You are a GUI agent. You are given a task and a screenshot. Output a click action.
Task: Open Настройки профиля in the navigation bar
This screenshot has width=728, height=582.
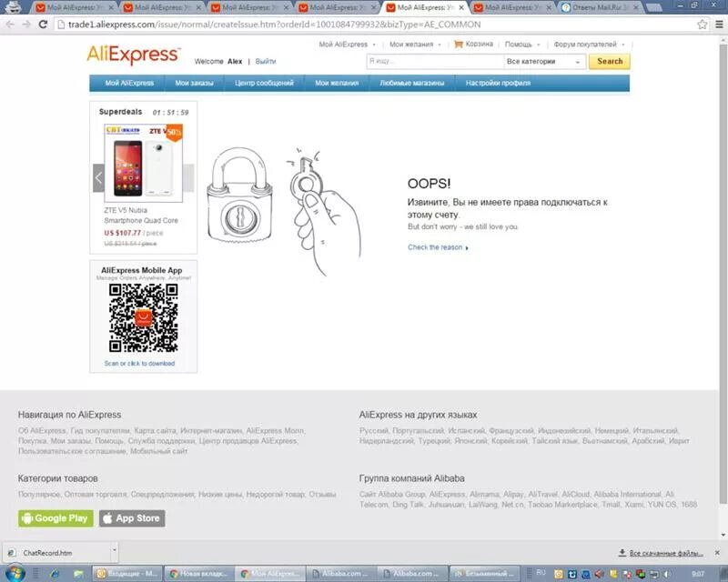[x=498, y=83]
